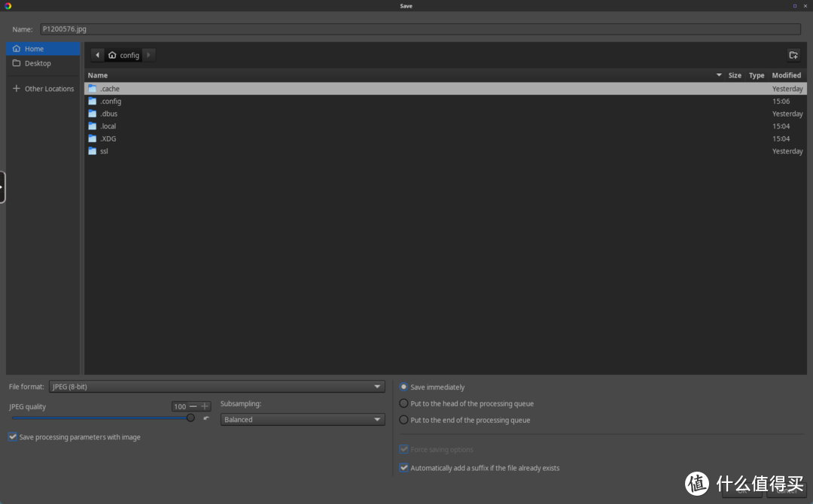
Task: Disable automatically add a suffix option
Action: point(404,468)
